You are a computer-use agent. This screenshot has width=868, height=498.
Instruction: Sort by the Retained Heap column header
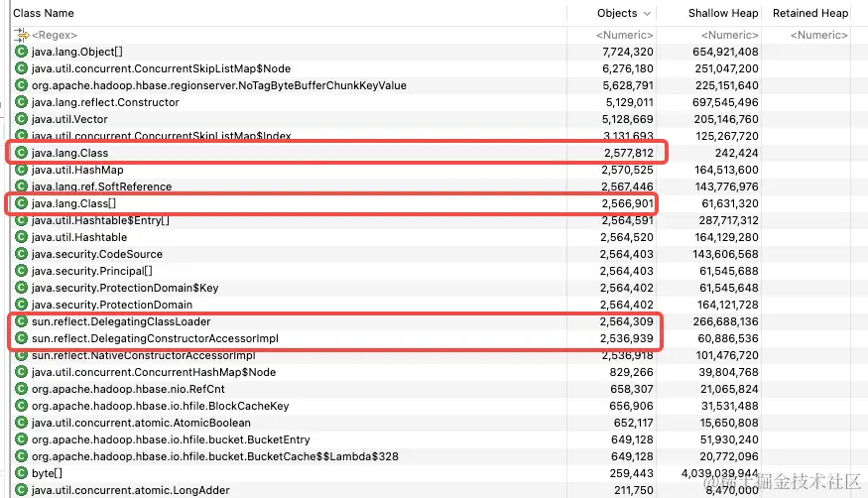point(810,13)
